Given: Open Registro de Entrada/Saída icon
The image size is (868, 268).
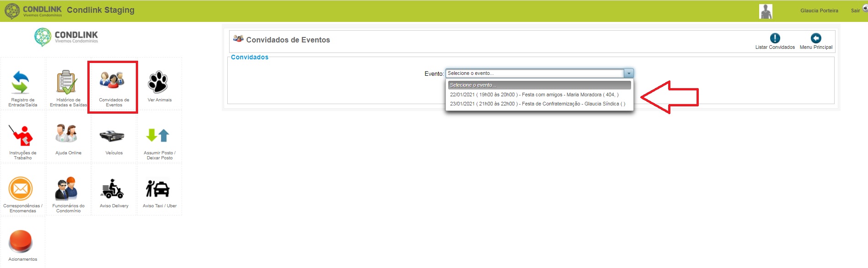Looking at the screenshot, I should [21, 82].
